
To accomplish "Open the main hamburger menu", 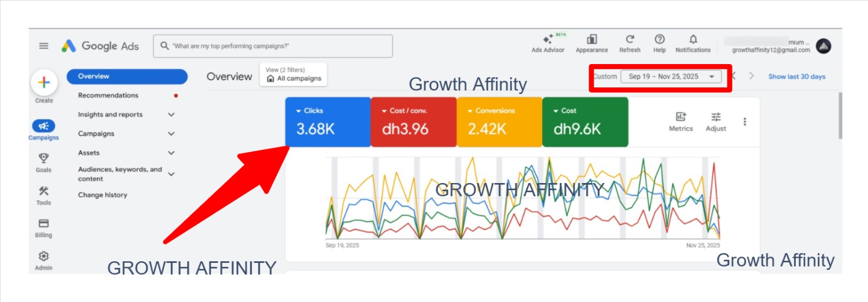I will pyautogui.click(x=44, y=46).
